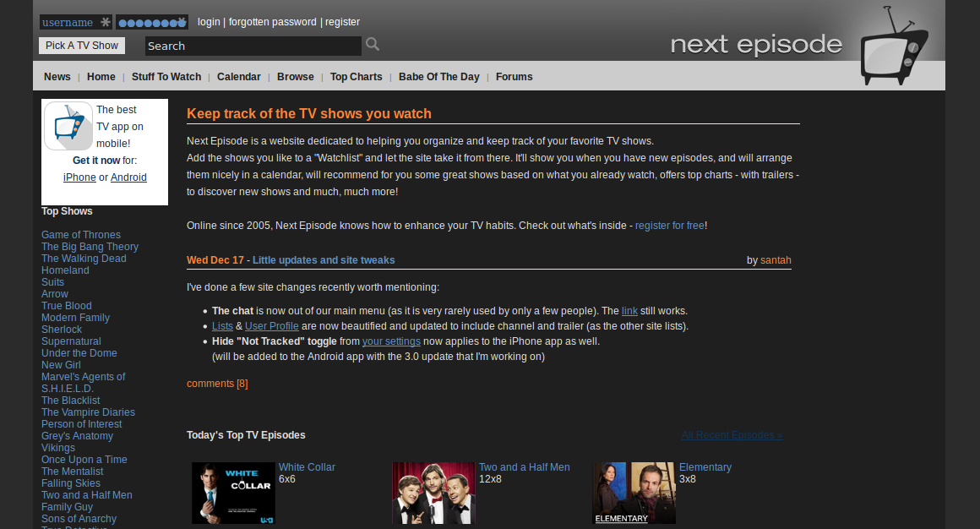Click the register for free link
Screen dimensions: 980x529
pos(670,226)
